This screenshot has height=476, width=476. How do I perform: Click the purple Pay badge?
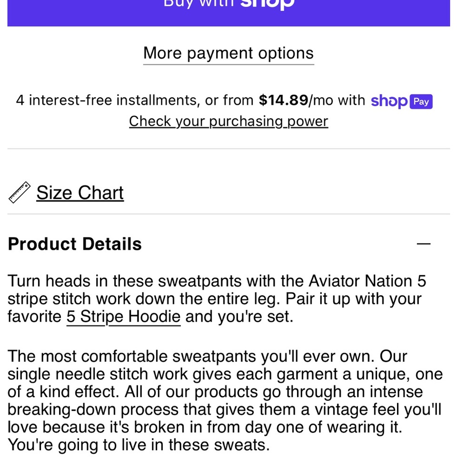[421, 102]
